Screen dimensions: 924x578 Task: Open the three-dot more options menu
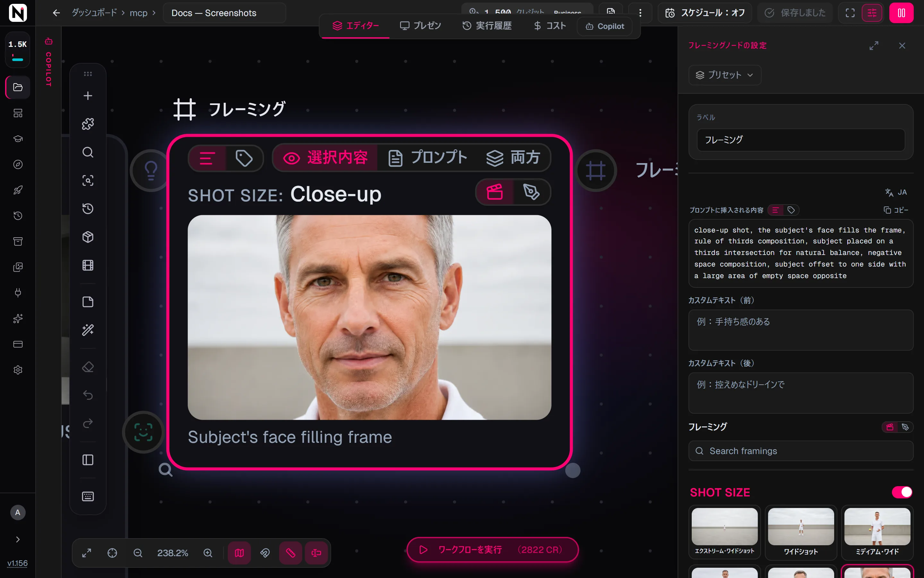640,13
